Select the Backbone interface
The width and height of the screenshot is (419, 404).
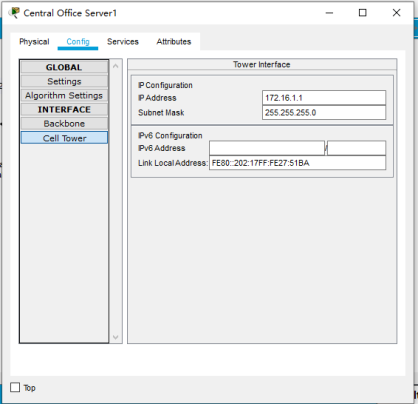click(64, 124)
